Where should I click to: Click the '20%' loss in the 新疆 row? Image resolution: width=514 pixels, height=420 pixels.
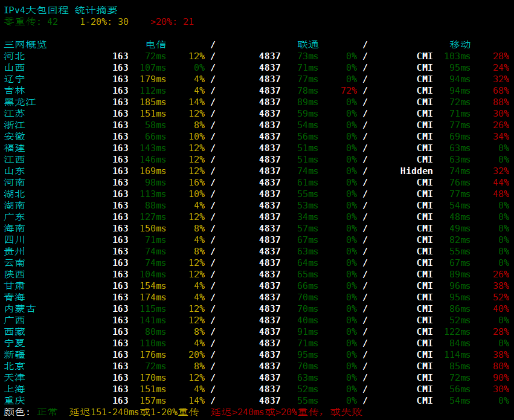pos(197,354)
